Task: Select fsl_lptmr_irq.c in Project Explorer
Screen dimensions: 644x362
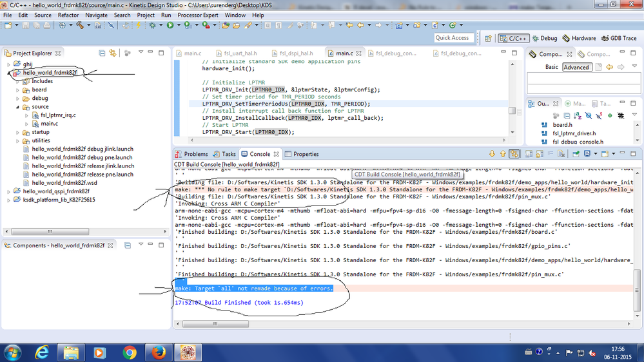Action: pos(58,115)
